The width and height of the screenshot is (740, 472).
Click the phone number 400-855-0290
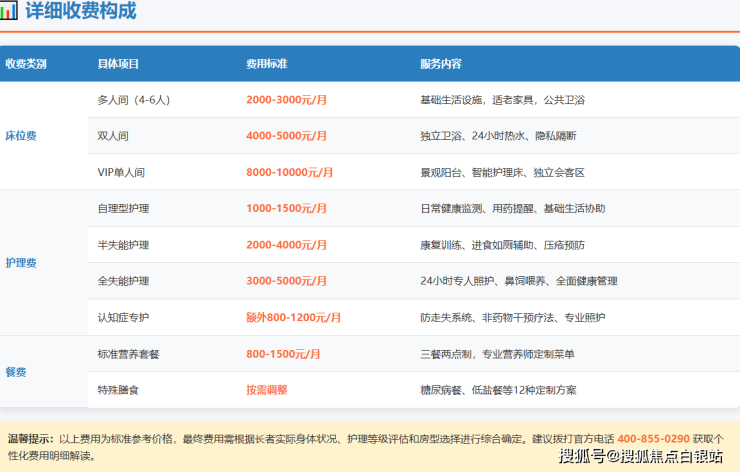click(x=653, y=439)
